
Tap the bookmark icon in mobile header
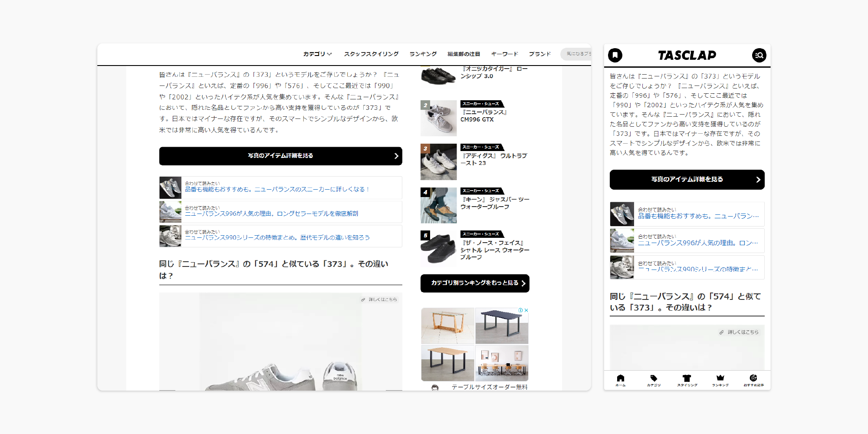click(x=615, y=55)
